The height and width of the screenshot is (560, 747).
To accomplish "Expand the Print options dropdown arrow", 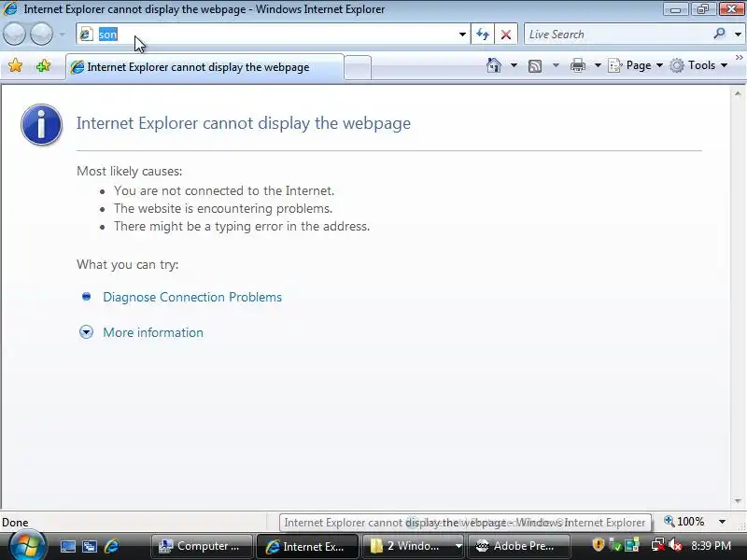I will (x=598, y=65).
